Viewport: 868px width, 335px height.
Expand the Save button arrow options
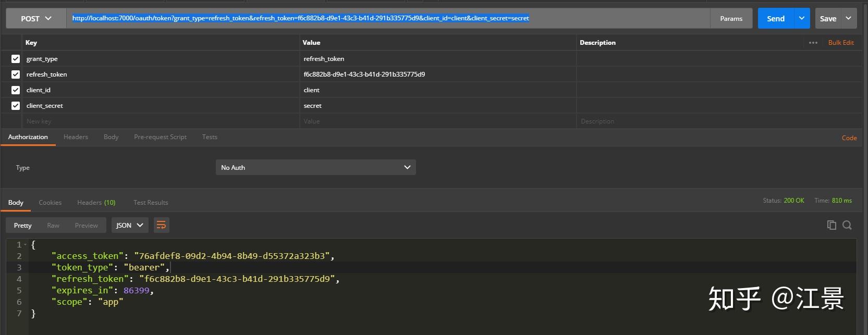tap(849, 18)
